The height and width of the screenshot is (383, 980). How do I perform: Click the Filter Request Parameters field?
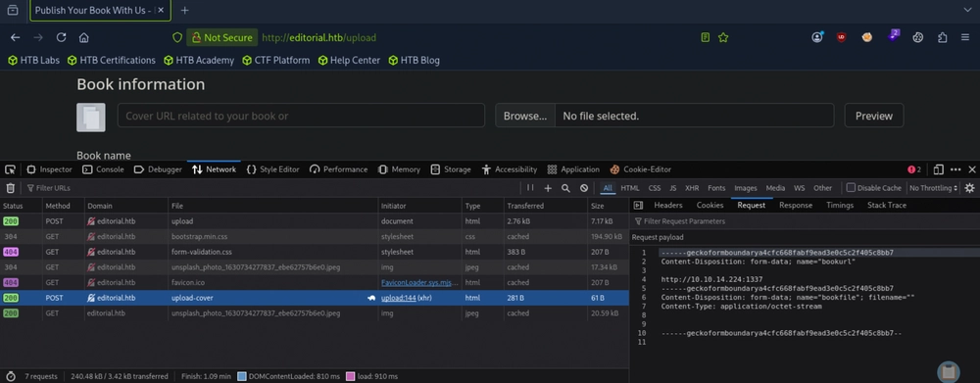[x=805, y=221]
